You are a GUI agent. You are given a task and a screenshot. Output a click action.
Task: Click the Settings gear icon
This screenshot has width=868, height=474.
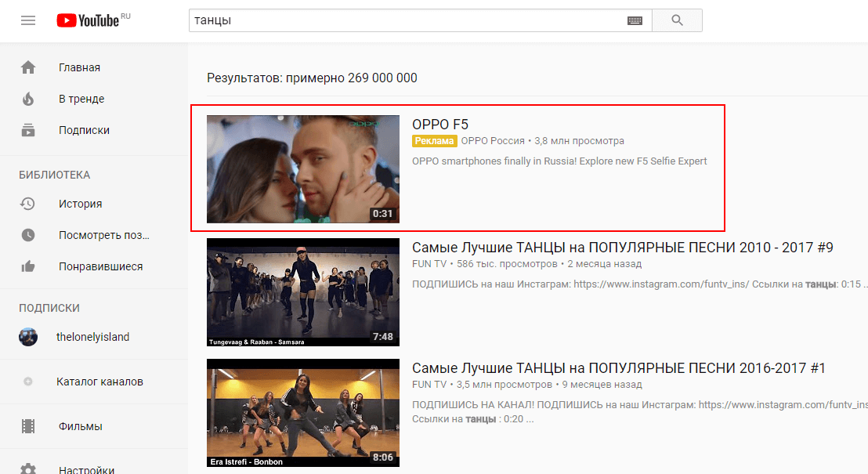click(28, 469)
